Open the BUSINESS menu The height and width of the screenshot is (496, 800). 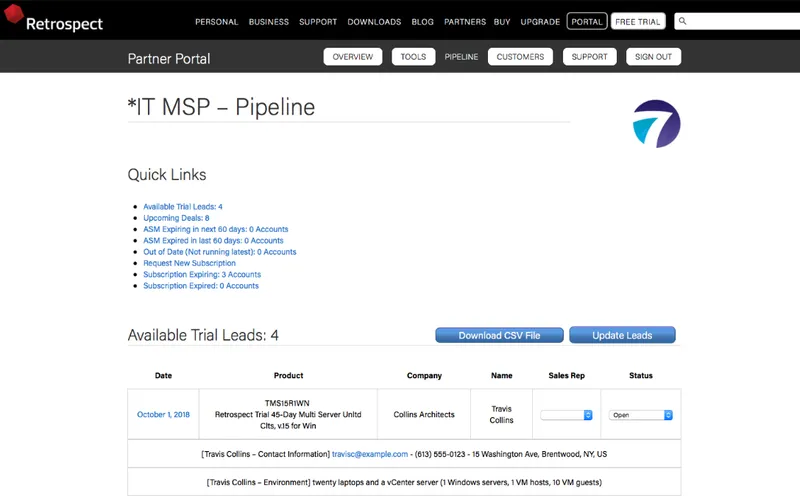268,22
